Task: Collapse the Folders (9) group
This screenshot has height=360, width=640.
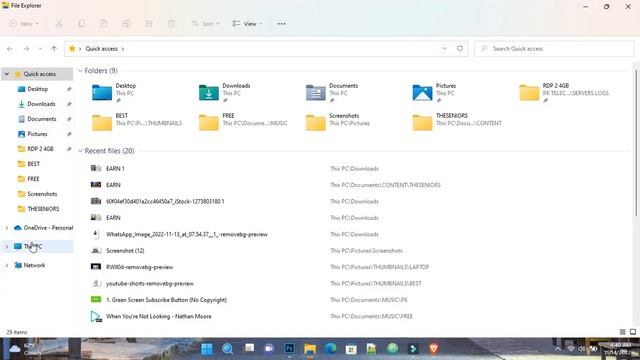Action: 80,71
